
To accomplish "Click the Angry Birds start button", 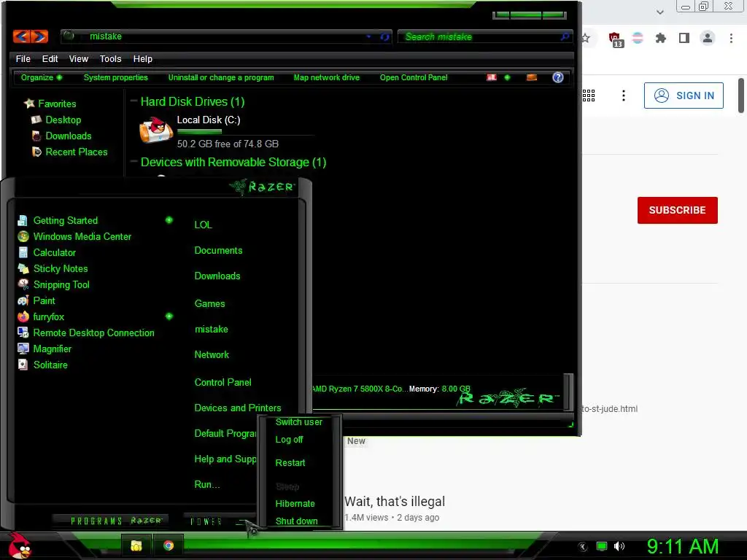I will [19, 545].
